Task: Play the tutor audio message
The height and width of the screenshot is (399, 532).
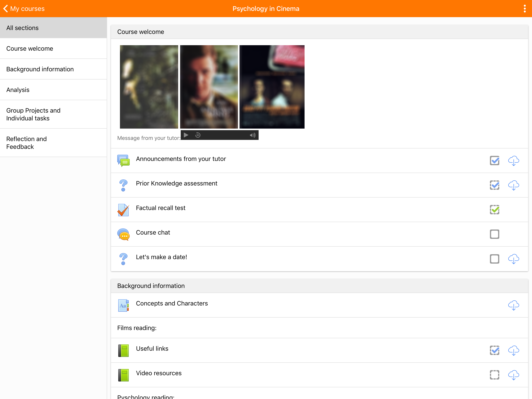Action: 186,135
